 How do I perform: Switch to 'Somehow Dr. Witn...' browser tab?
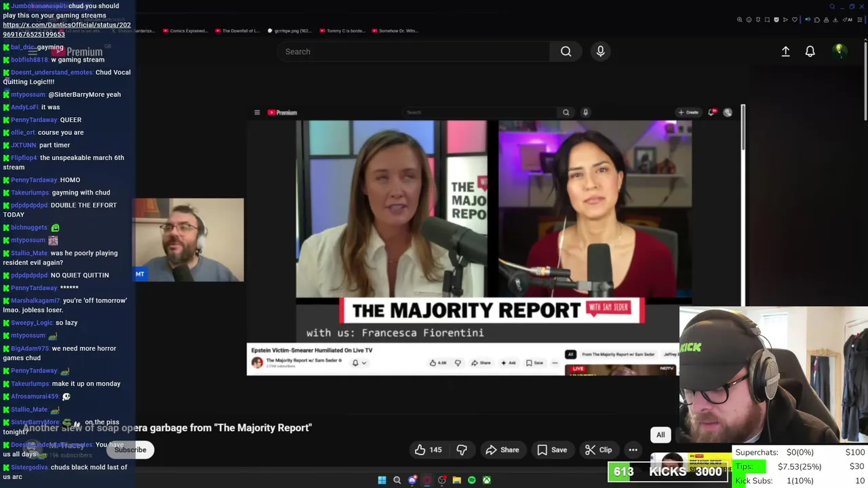(394, 30)
